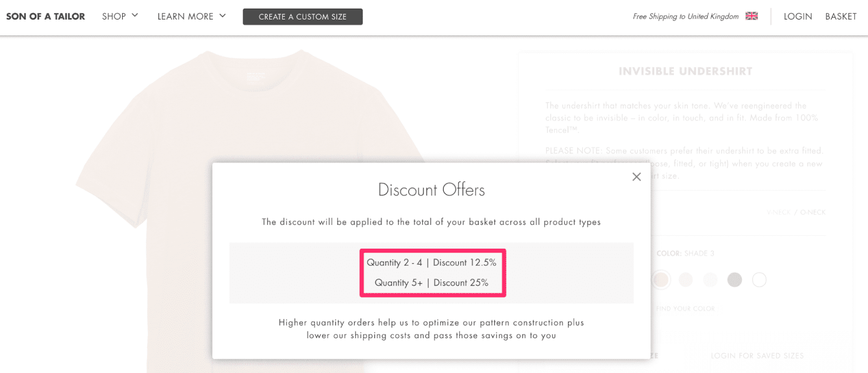Expand the LEARN MORE dropdown

(185, 16)
